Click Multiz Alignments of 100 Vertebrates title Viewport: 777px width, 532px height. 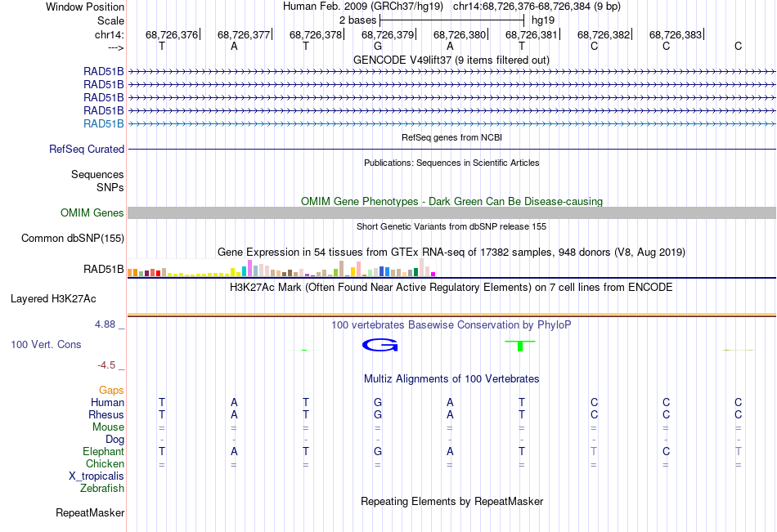click(451, 379)
